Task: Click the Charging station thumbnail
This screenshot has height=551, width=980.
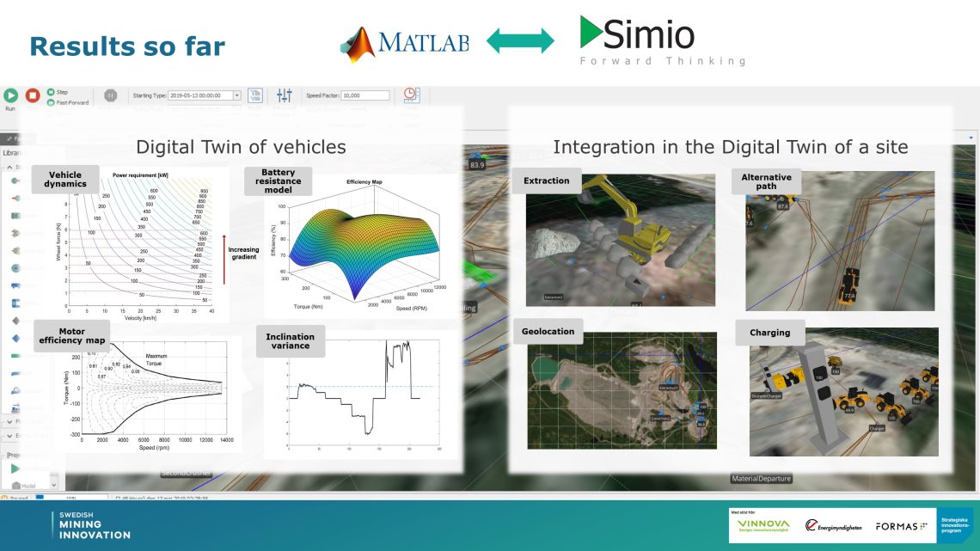Action: coord(844,392)
